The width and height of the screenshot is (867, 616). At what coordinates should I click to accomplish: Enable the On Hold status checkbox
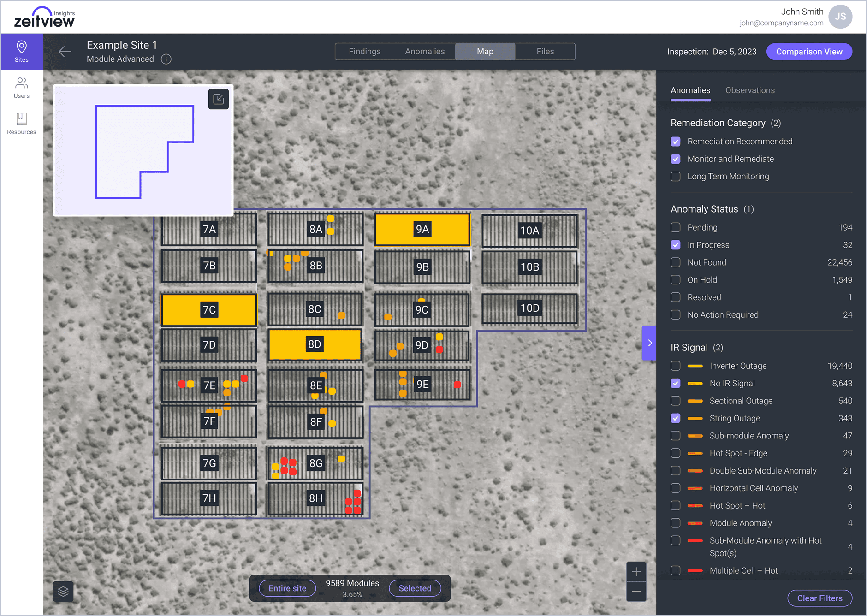[x=676, y=280]
